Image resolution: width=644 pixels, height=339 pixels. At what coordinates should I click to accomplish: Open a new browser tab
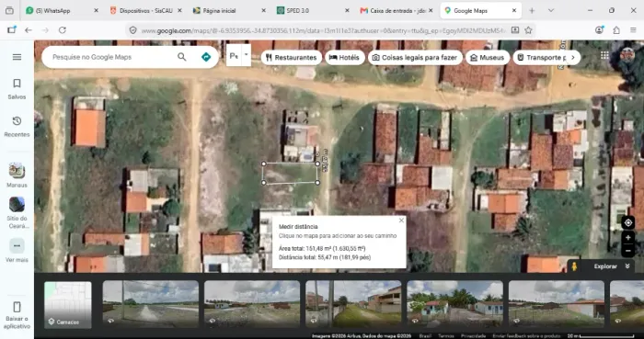pyautogui.click(x=532, y=11)
